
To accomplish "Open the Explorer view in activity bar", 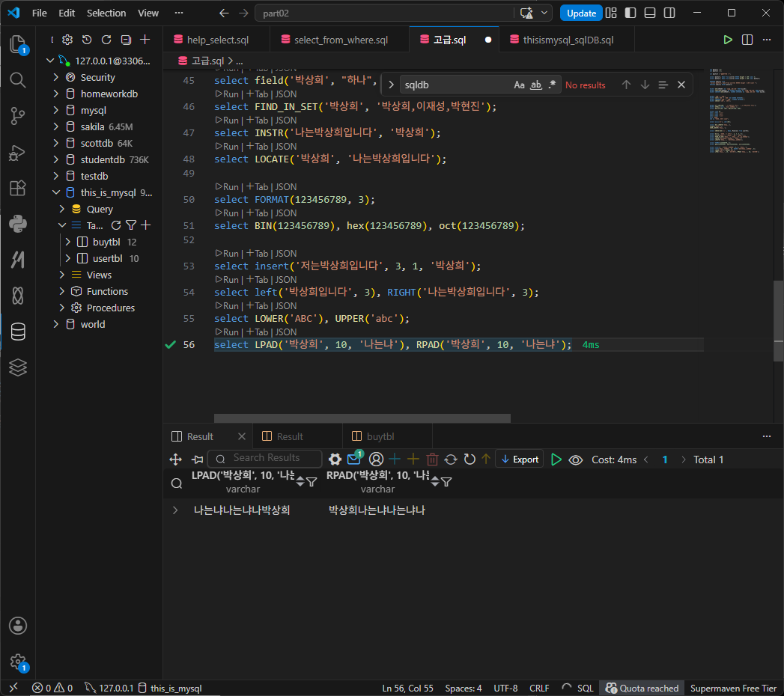I will (x=18, y=44).
